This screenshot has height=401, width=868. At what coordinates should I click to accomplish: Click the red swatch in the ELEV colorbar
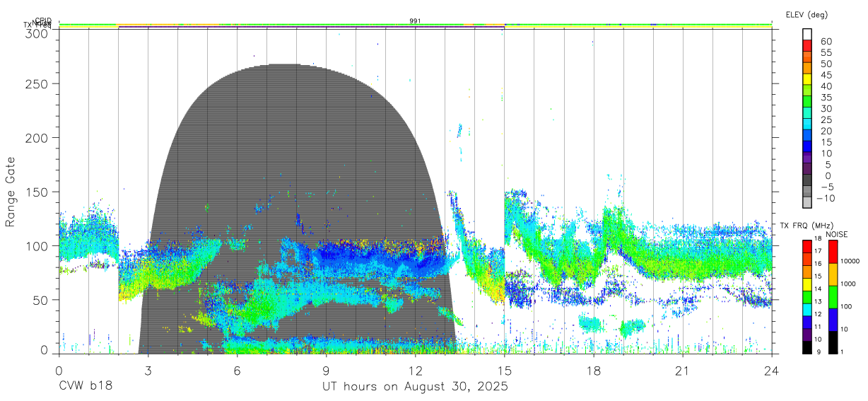(808, 46)
